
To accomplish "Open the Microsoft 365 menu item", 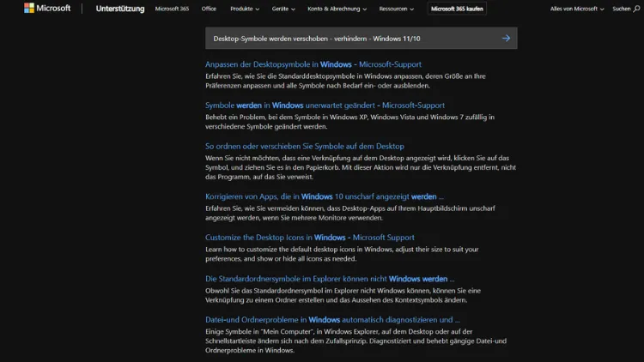I will point(172,9).
